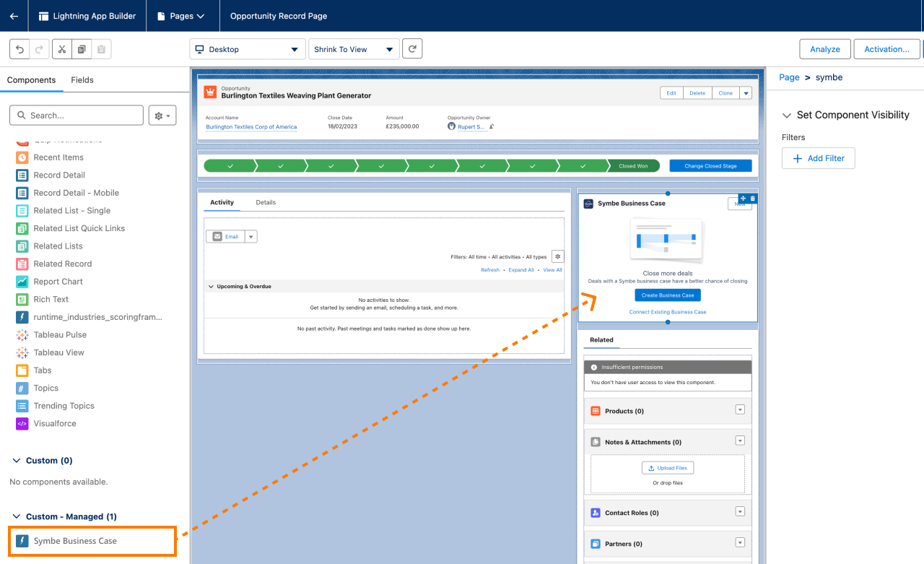Open the Shrink To View dropdown

(x=354, y=49)
